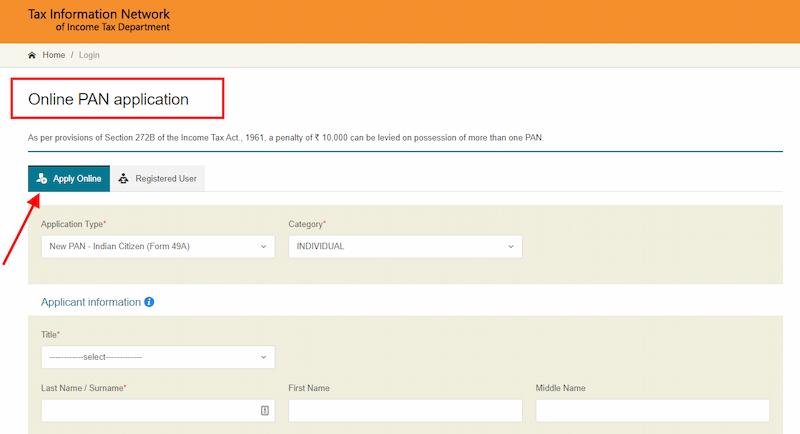Click the user icon on the Registered User tab
800x434 pixels.
(x=123, y=179)
